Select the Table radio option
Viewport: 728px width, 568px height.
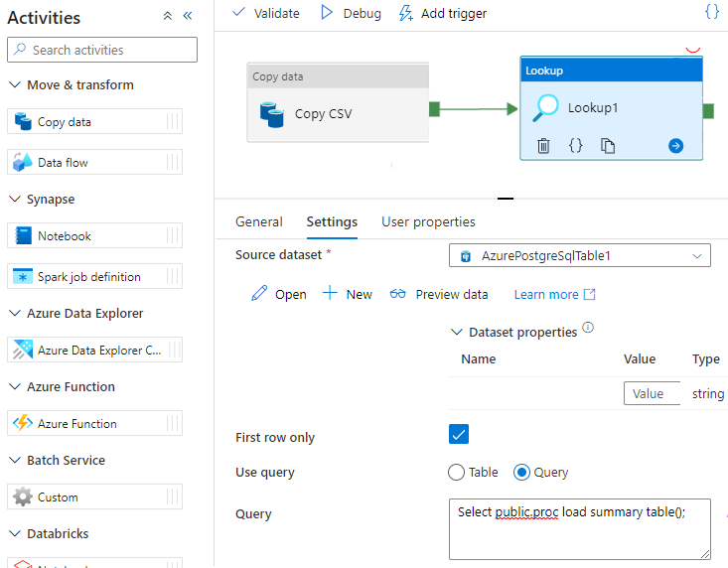point(456,473)
